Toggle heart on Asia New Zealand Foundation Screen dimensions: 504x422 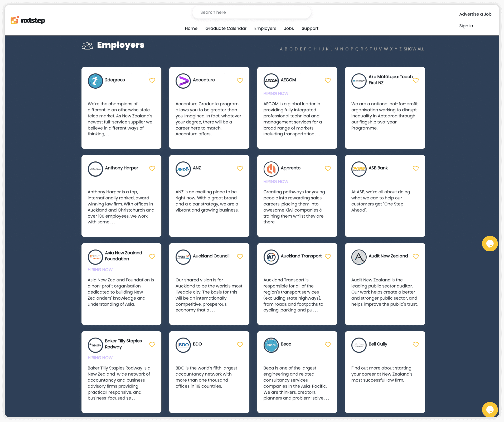point(152,257)
